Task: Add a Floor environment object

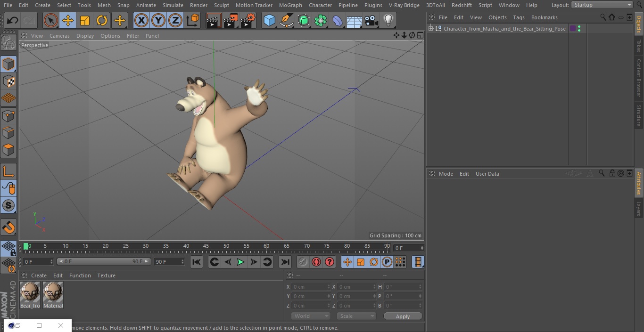Action: [355, 20]
